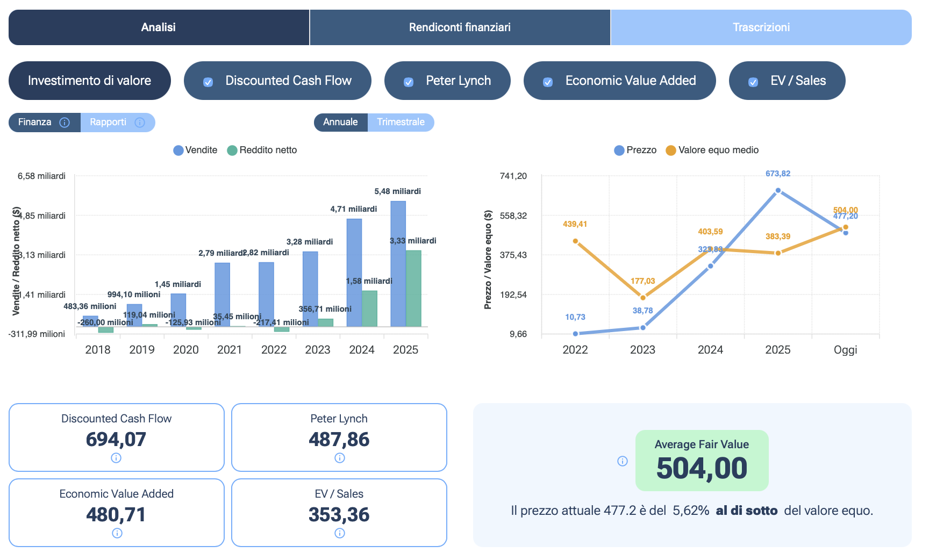
Task: Click info icon beside Rapporti
Action: click(140, 123)
